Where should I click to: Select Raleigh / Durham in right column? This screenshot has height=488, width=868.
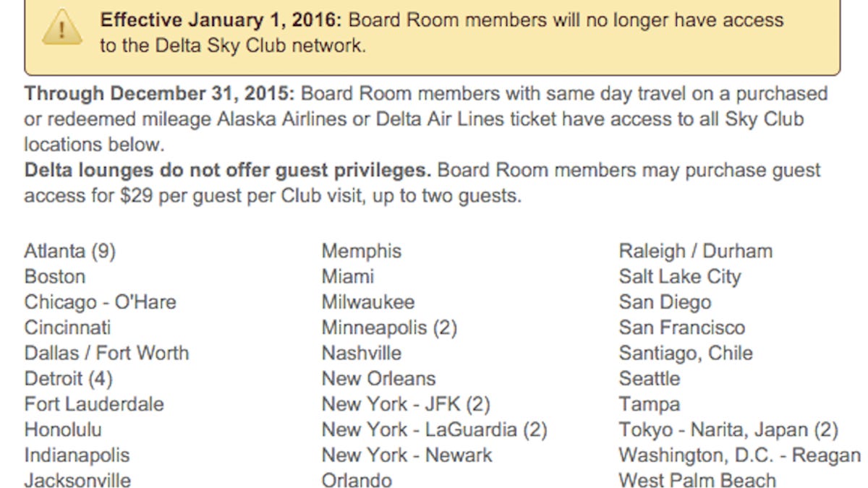pyautogui.click(x=696, y=252)
